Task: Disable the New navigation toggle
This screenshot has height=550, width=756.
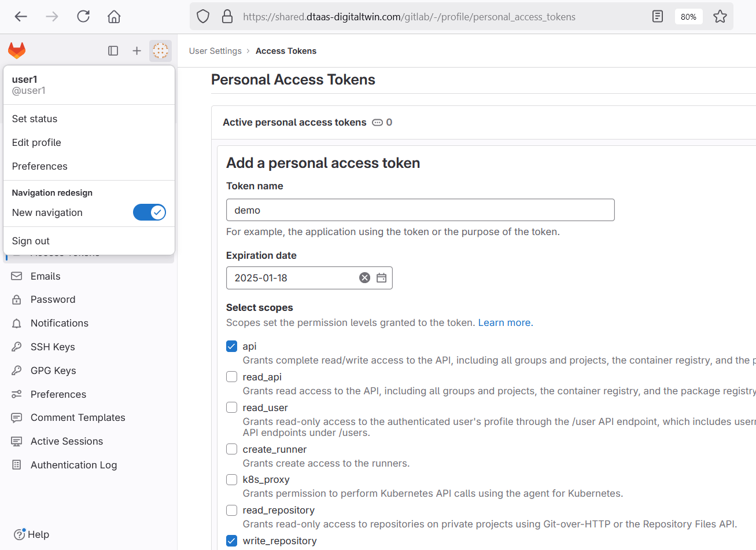Action: [149, 212]
